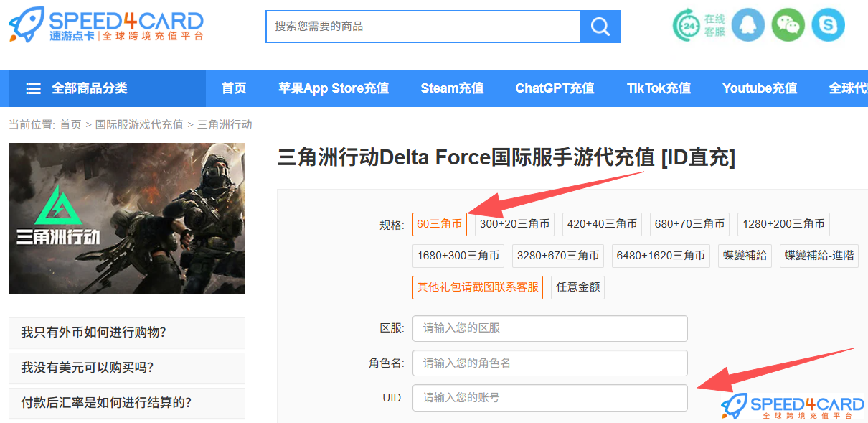
Task: Click the 区服 server input field
Action: point(550,328)
